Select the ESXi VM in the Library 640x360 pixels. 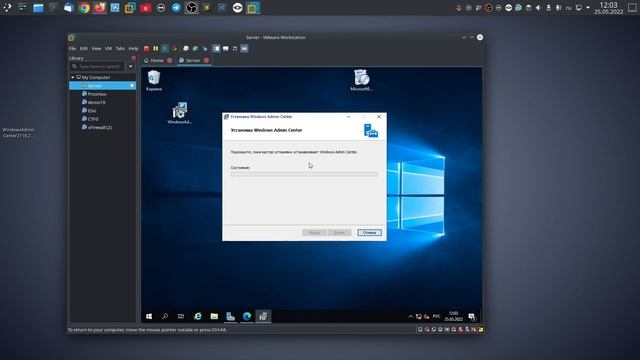pos(92,111)
